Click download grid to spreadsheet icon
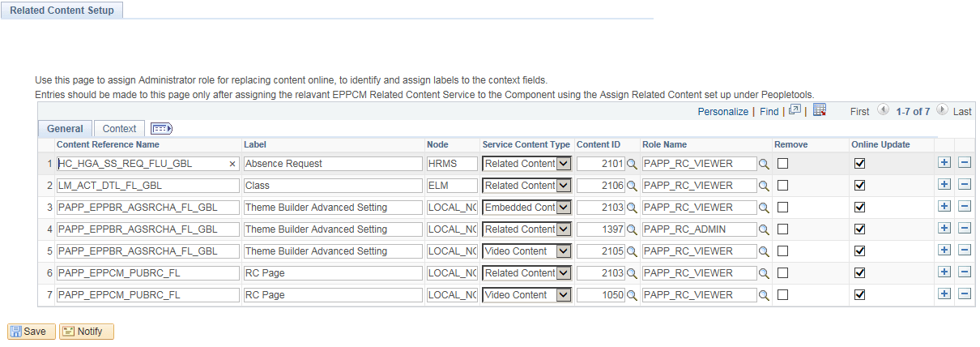Image resolution: width=980 pixels, height=347 pixels. point(819,110)
